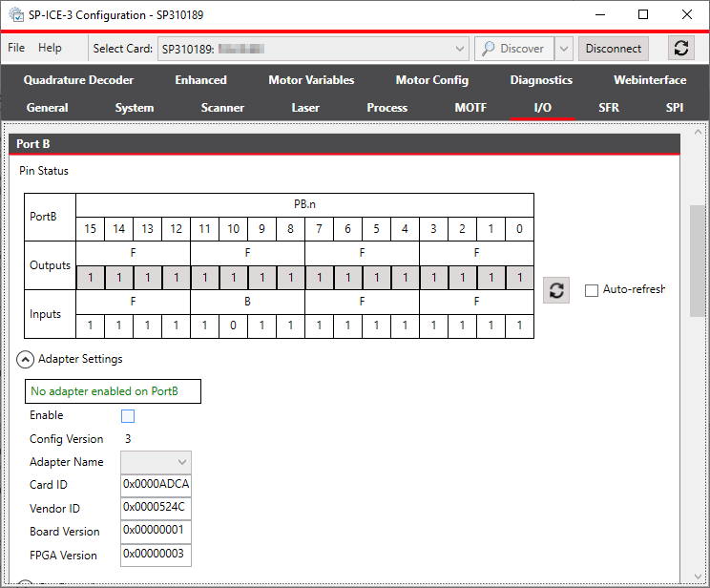Click the scrollbar down arrow
This screenshot has width=710, height=588.
coord(698,577)
